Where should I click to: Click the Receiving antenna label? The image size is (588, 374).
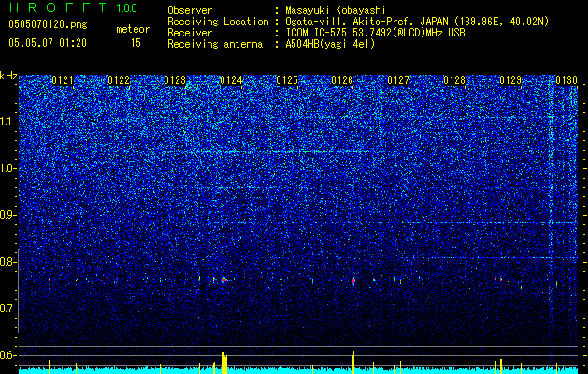(215, 44)
